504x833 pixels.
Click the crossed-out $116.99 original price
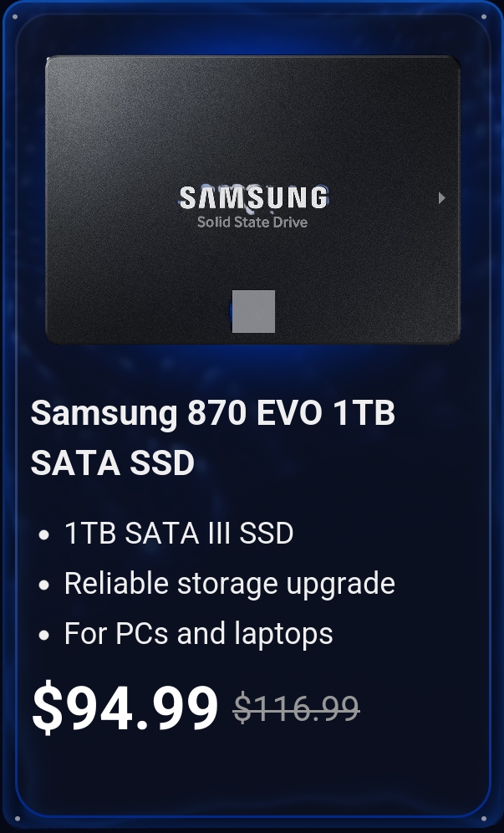(x=297, y=708)
